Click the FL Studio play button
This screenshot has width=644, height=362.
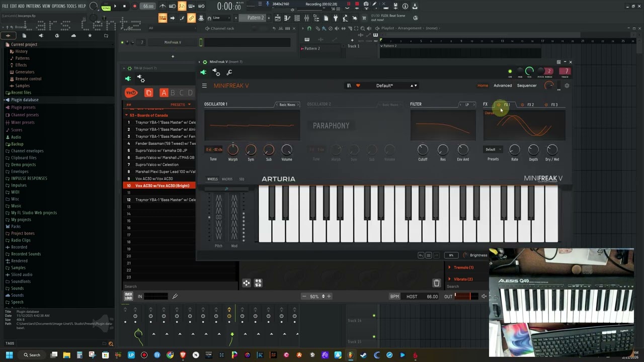(115, 6)
